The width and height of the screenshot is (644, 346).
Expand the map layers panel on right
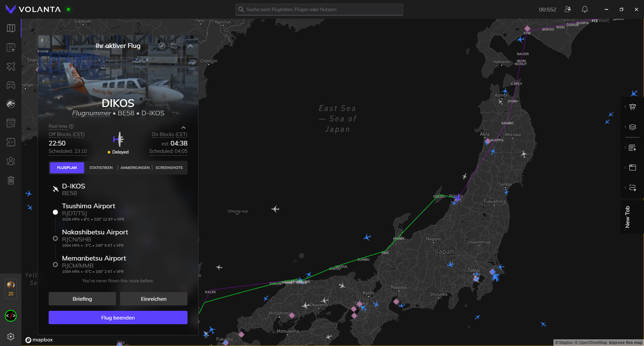[x=632, y=127]
